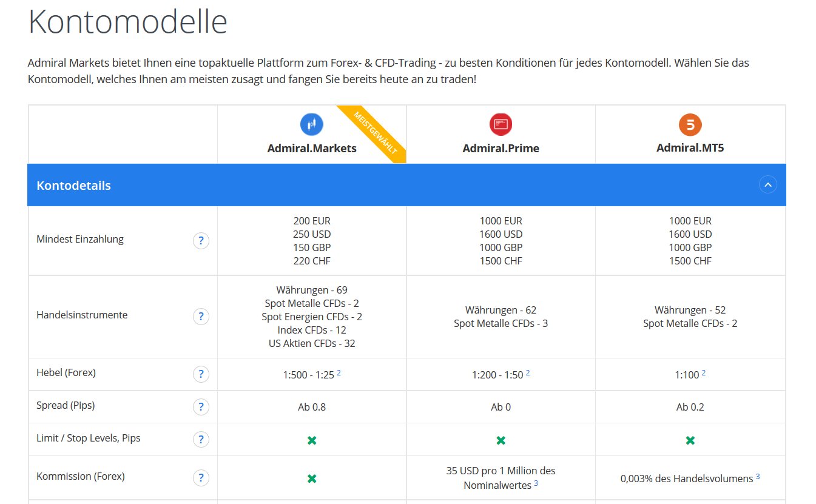Select the Admiral.MT5 column heading

click(x=690, y=147)
